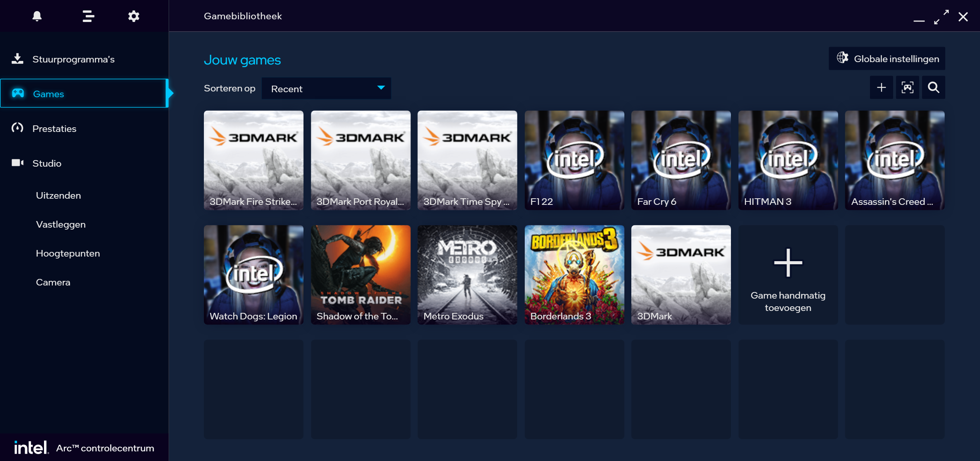Click the Globale instellingen button
This screenshot has height=461, width=980.
887,59
